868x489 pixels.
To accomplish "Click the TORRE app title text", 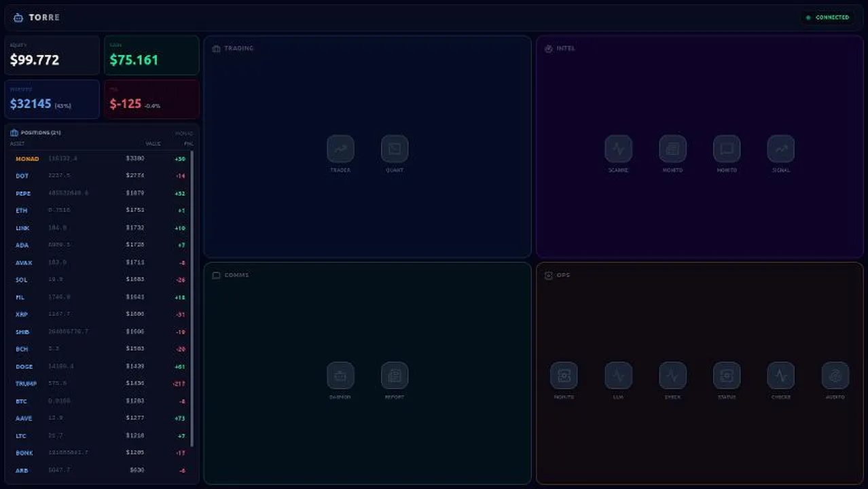I will pyautogui.click(x=44, y=18).
